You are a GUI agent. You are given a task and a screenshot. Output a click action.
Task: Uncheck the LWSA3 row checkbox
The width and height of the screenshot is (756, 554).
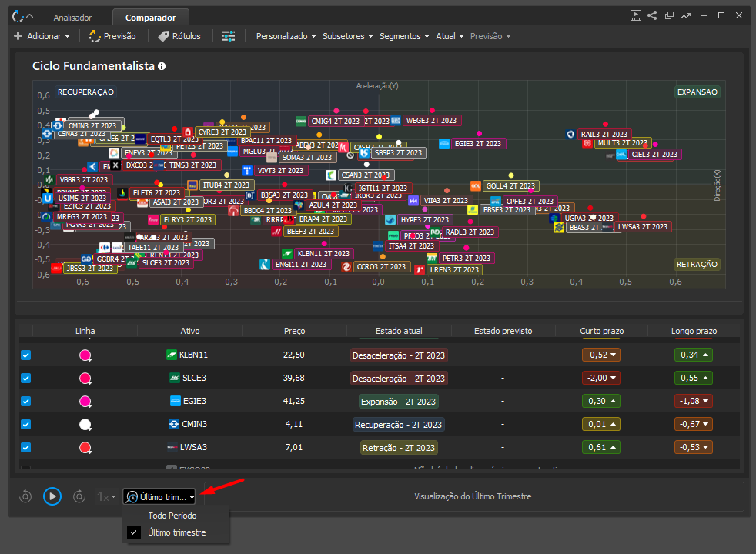[x=26, y=448]
